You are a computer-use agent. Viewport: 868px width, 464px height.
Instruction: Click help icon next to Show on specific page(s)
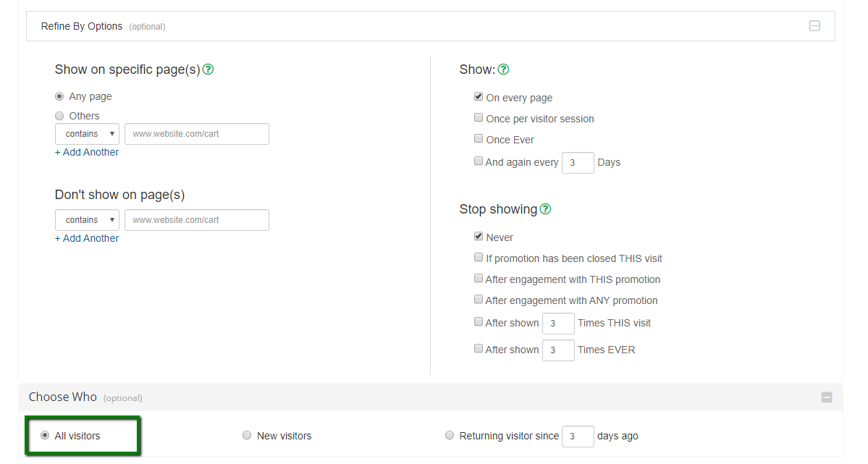coord(208,70)
